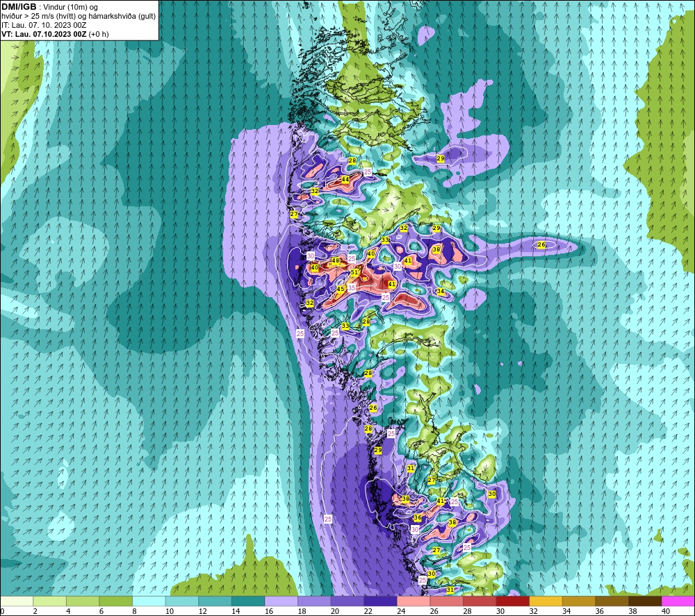Click the dark brown swatch between 38 and 40
The image size is (695, 616).
[645, 601]
